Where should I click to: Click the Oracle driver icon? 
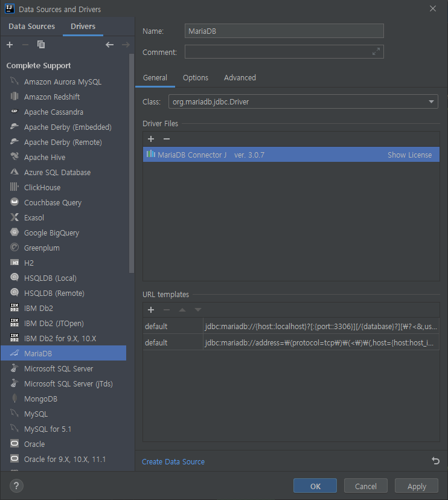coord(14,444)
